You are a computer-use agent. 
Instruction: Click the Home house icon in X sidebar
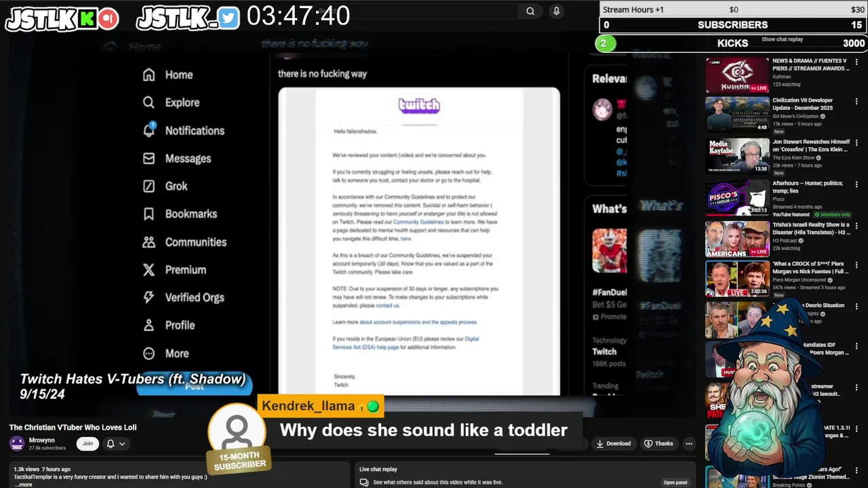149,75
